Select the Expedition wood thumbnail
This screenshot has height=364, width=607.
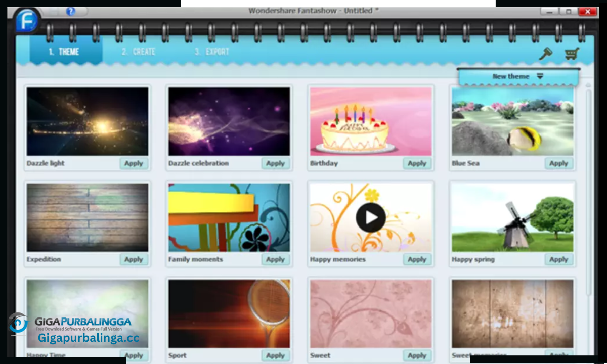coord(88,217)
